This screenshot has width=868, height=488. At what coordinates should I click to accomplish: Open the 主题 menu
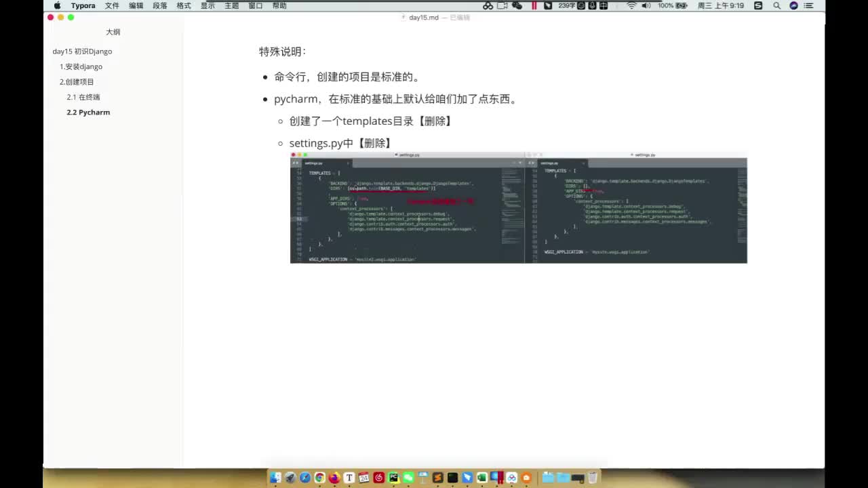231,5
